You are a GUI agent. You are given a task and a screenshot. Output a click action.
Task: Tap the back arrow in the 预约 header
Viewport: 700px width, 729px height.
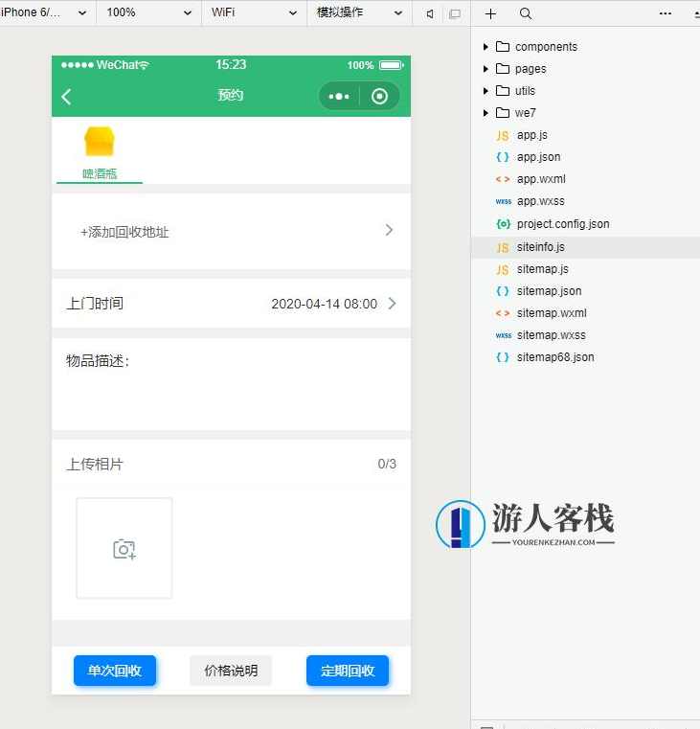(66, 97)
